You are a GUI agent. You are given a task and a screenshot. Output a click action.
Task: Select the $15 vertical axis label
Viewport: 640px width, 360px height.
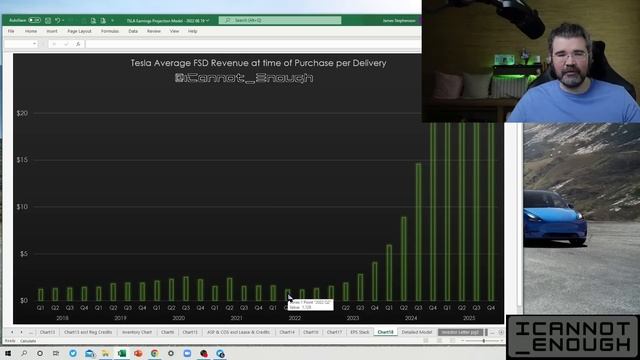(x=22, y=160)
